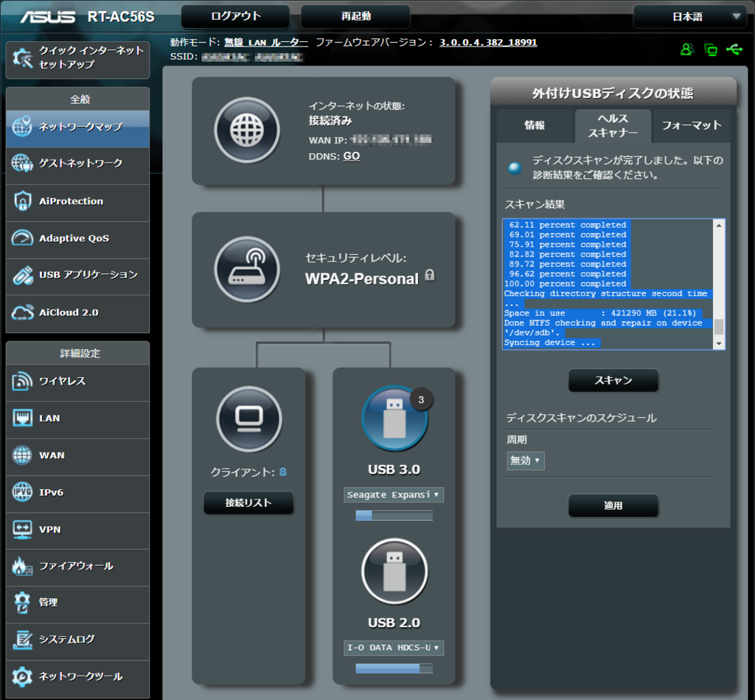This screenshot has width=755, height=700.
Task: Select the USB 2.0 drive icon
Action: coord(394,572)
